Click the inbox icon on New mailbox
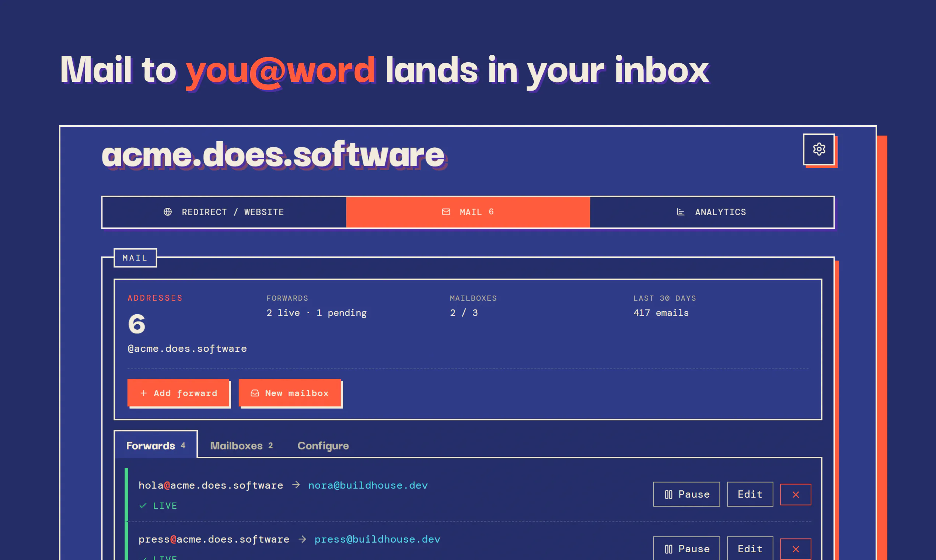 pyautogui.click(x=255, y=393)
